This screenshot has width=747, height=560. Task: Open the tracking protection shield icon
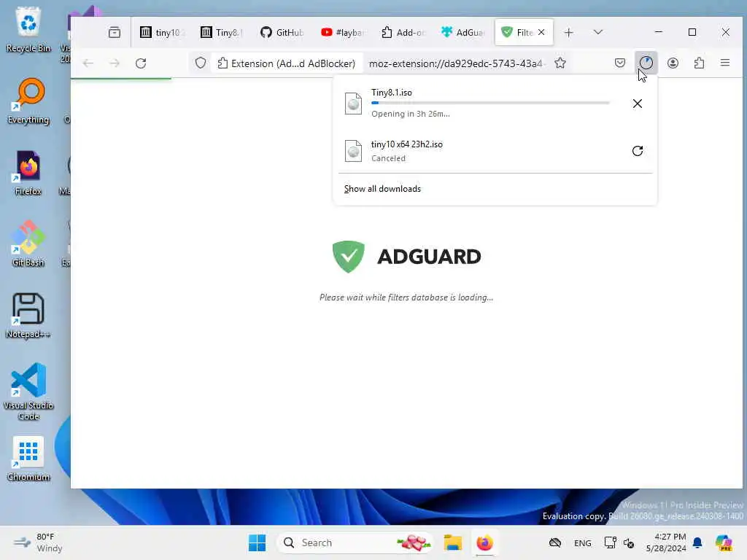(x=201, y=63)
